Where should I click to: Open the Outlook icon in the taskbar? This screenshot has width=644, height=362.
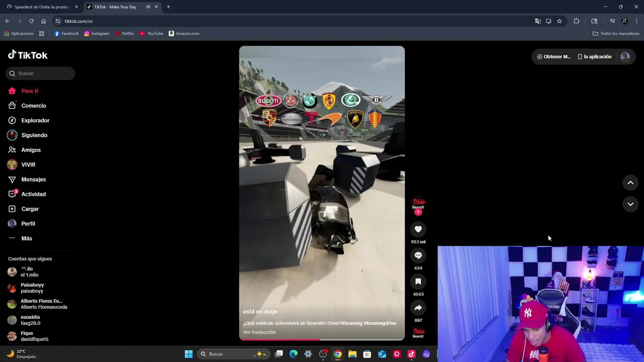point(382,354)
